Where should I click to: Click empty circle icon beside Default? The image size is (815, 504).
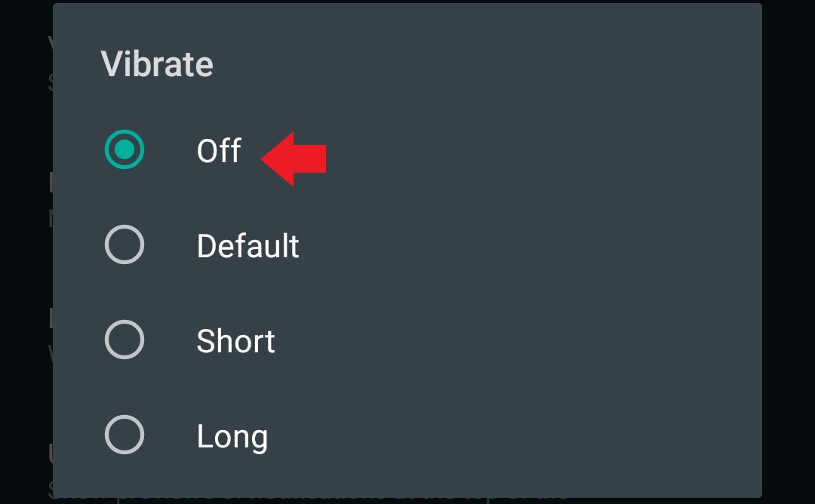pyautogui.click(x=125, y=245)
